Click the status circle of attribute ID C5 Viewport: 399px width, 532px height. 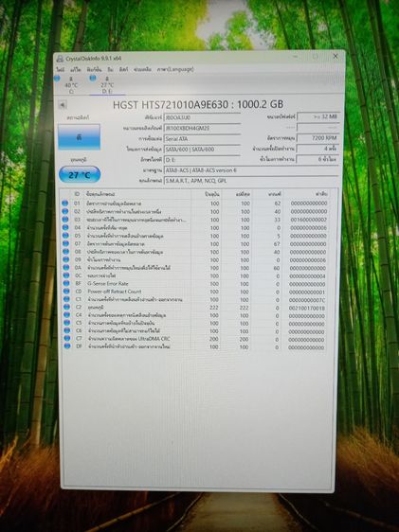pos(67,323)
